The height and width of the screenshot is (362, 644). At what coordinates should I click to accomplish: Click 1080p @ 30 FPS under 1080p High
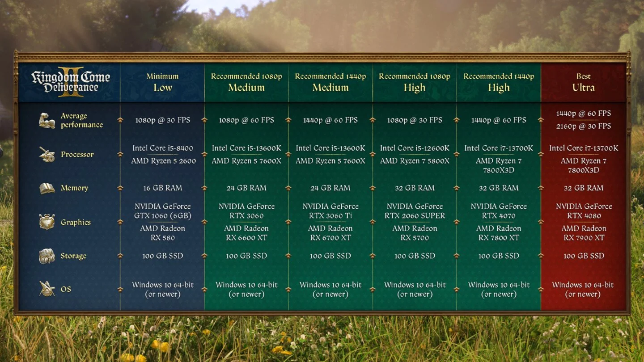click(x=415, y=120)
